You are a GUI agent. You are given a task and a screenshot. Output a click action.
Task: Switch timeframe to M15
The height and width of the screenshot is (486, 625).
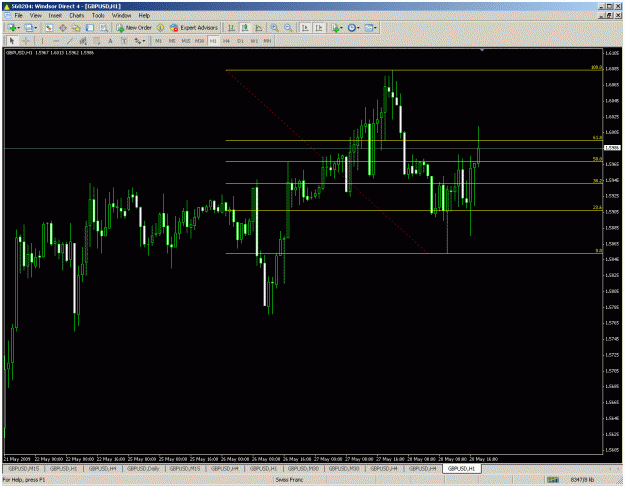click(x=186, y=41)
